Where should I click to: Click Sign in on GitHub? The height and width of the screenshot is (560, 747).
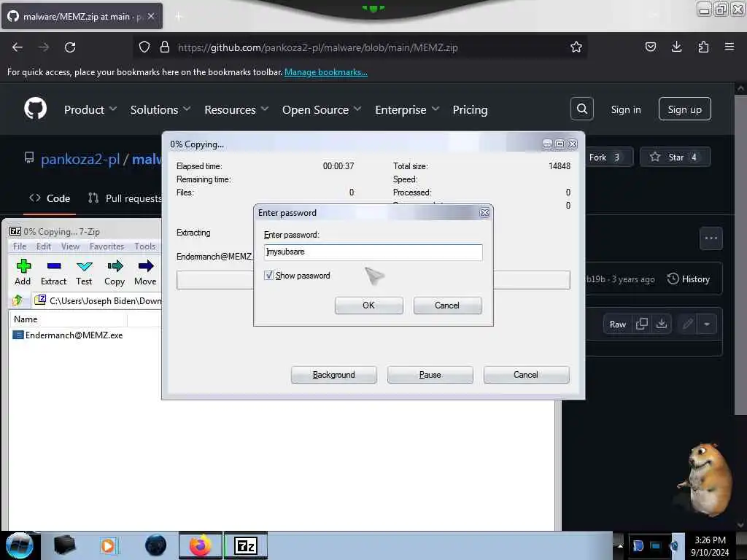(x=626, y=109)
